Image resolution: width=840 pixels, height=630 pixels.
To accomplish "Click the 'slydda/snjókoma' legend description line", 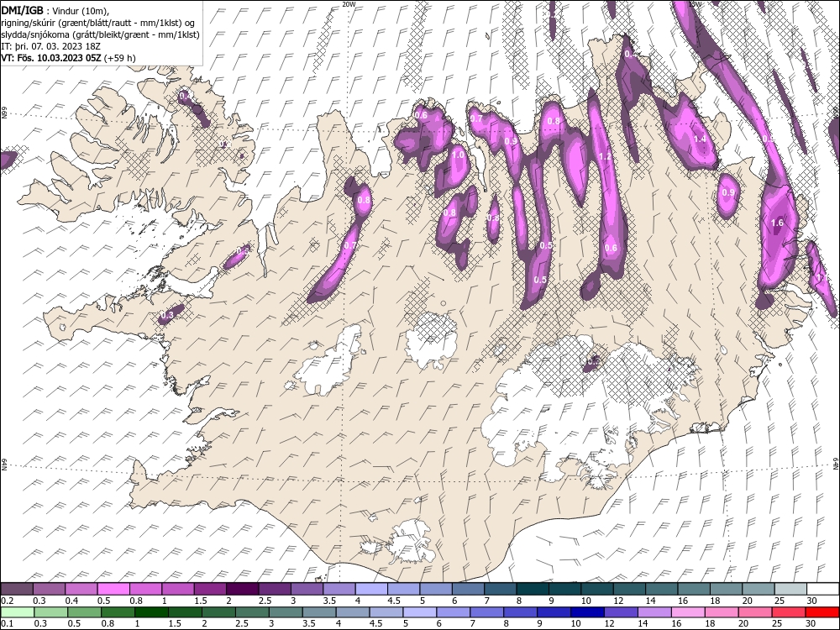I will (101, 34).
